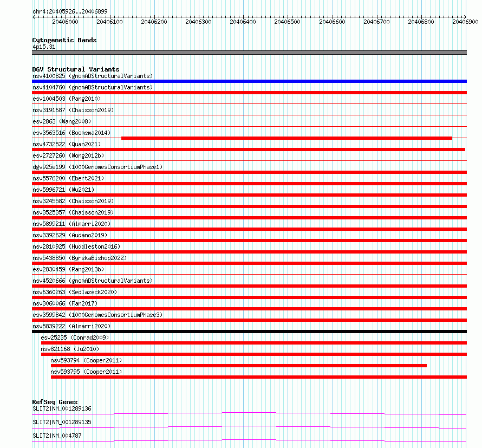Open variant nsv3245582 (Chaisson2019)

[73, 201]
